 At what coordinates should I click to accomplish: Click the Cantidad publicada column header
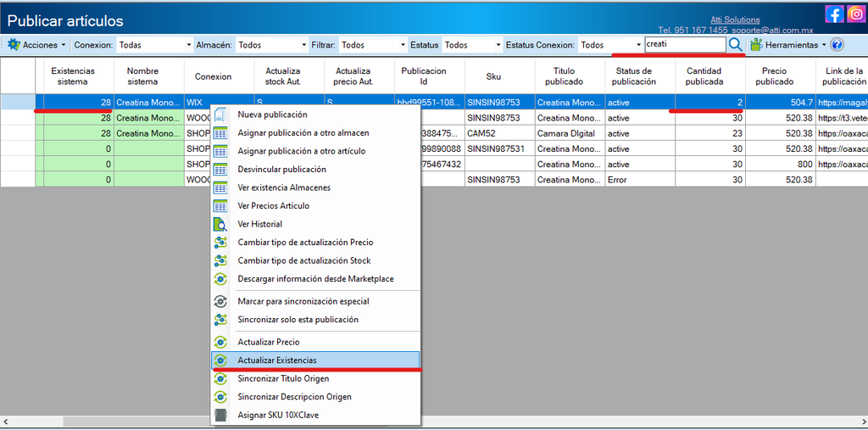710,76
